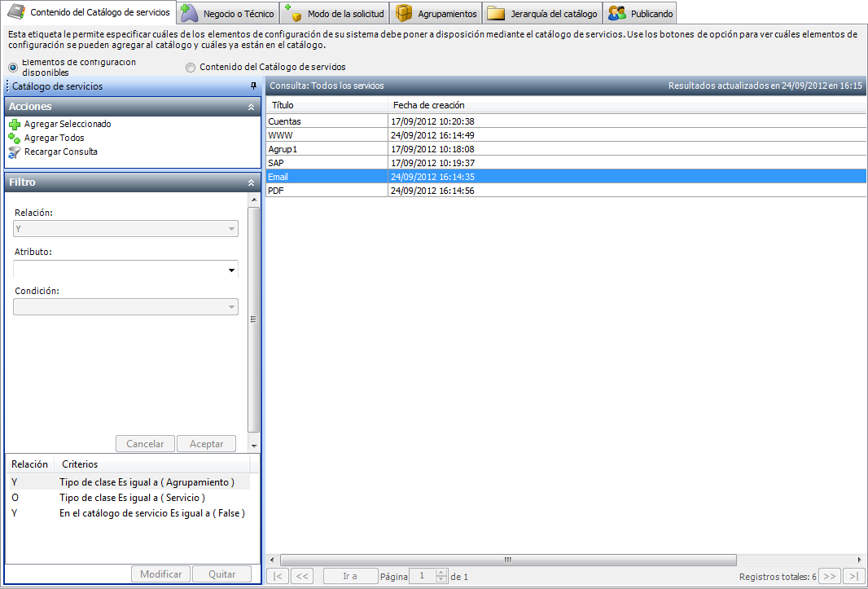Switch to Negocio o Técnico tab
The image size is (868, 589).
[x=228, y=13]
